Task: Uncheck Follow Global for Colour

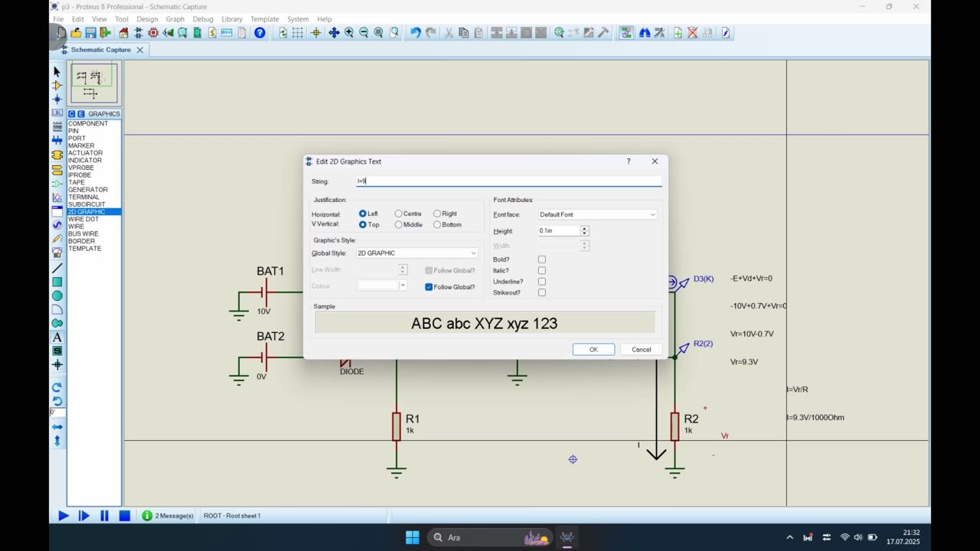Action: [429, 287]
